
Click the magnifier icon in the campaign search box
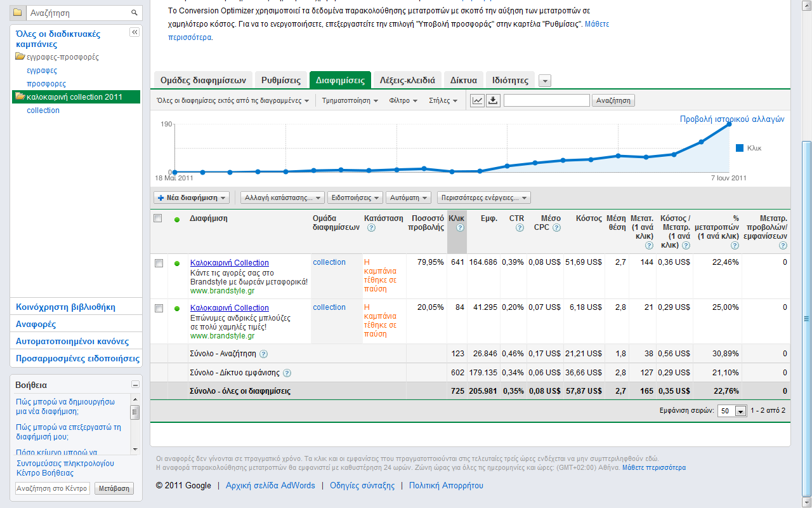[x=134, y=13]
